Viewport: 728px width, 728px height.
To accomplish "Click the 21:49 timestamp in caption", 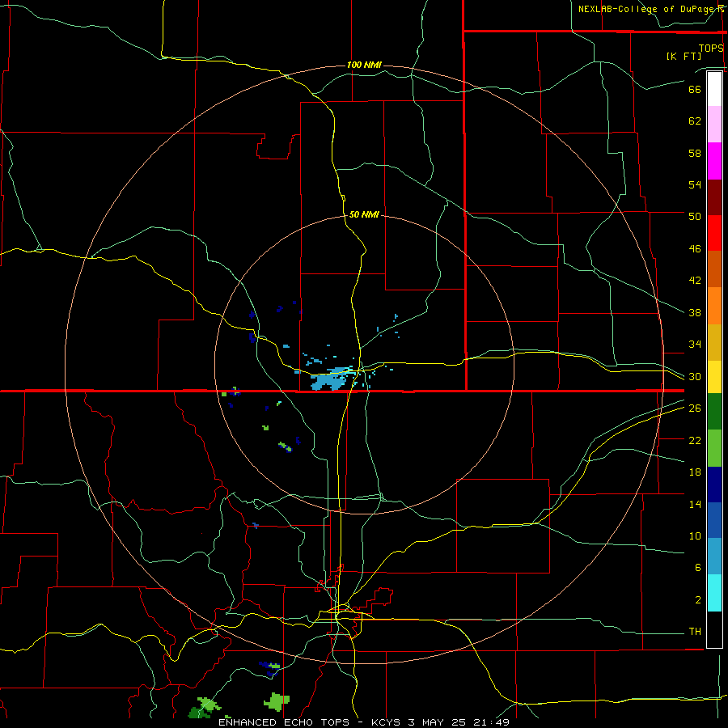I will 491,722.
